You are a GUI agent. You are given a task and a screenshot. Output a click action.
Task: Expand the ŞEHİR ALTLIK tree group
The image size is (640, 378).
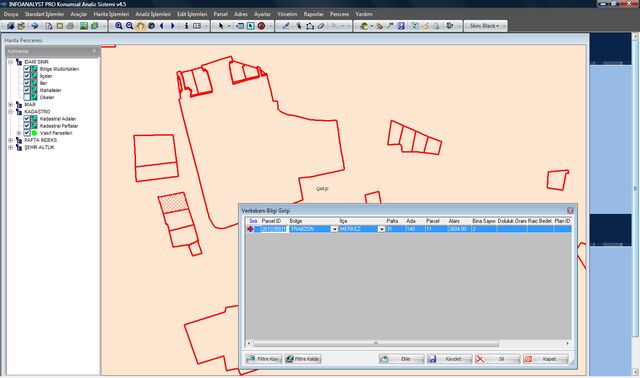click(11, 147)
